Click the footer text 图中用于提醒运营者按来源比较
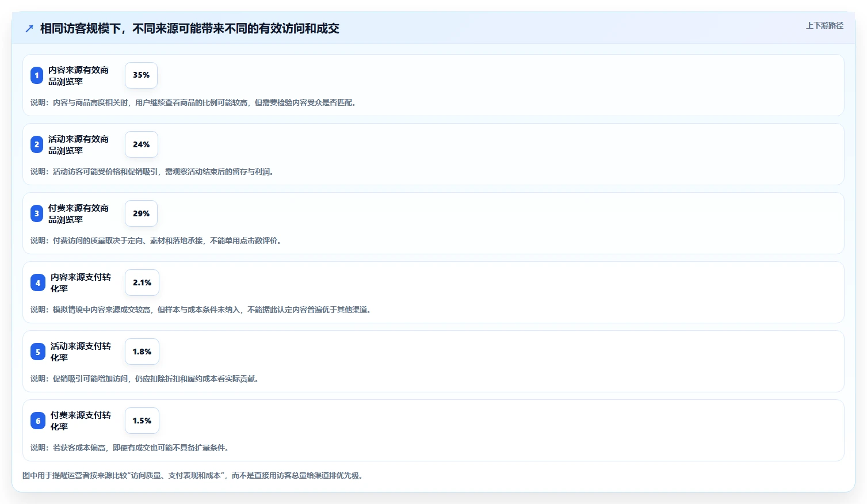The height and width of the screenshot is (504, 867). [193, 475]
